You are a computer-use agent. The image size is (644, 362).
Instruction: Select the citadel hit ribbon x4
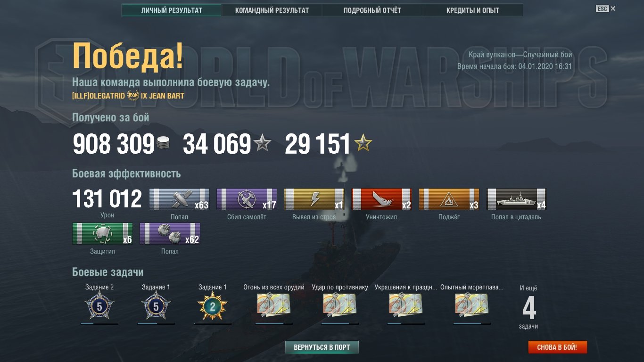(x=516, y=199)
